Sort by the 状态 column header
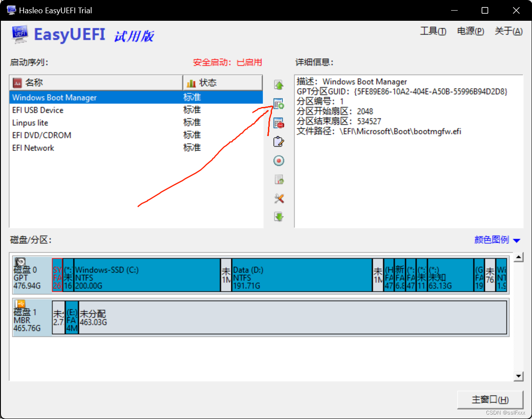The height and width of the screenshot is (419, 532). point(222,83)
